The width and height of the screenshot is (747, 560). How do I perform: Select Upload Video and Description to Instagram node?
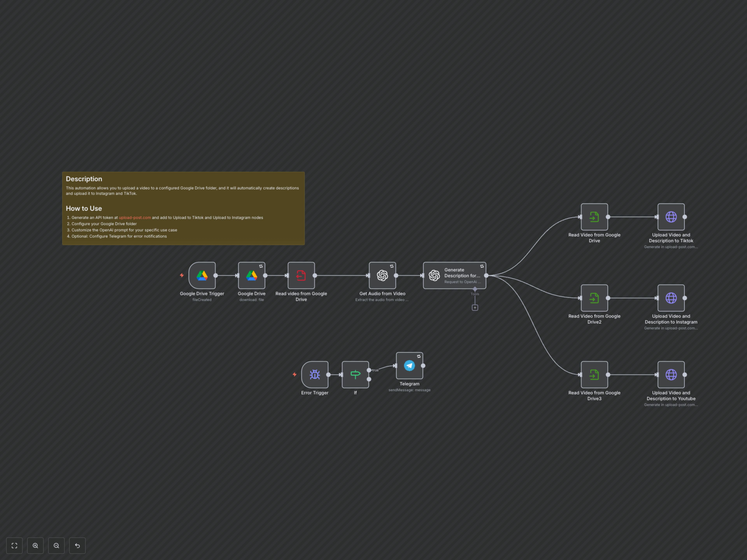[671, 298]
